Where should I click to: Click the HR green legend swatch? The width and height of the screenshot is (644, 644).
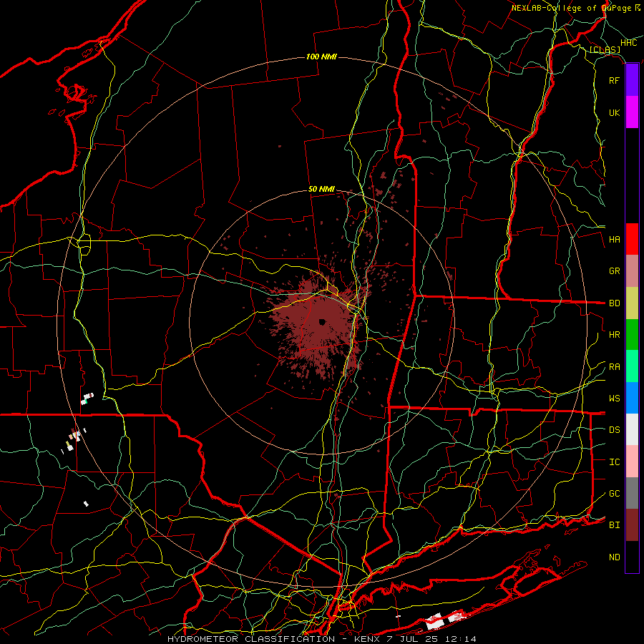632,334
